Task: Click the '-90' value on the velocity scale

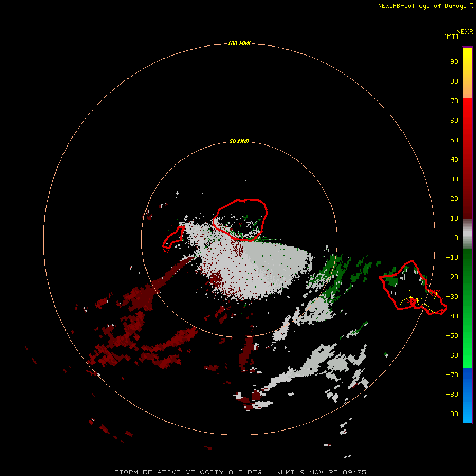Action: 452,414
